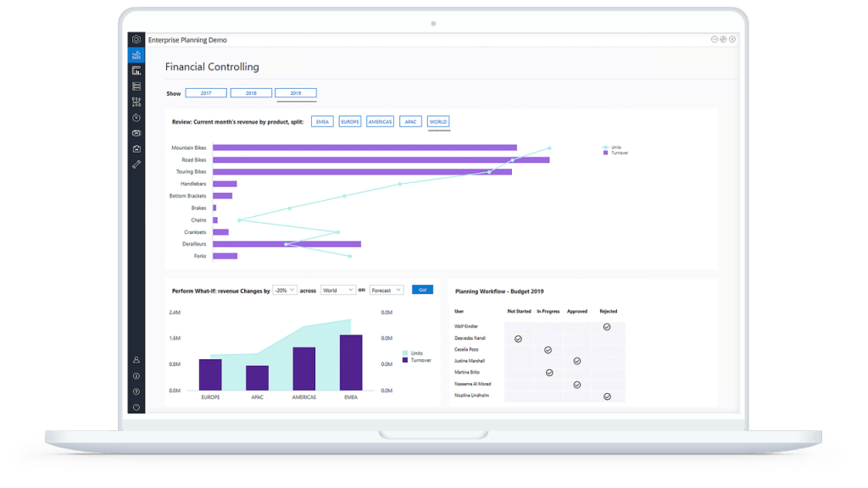868x488 pixels.
Task: Click the power logout icon in sidebar
Action: (x=136, y=407)
